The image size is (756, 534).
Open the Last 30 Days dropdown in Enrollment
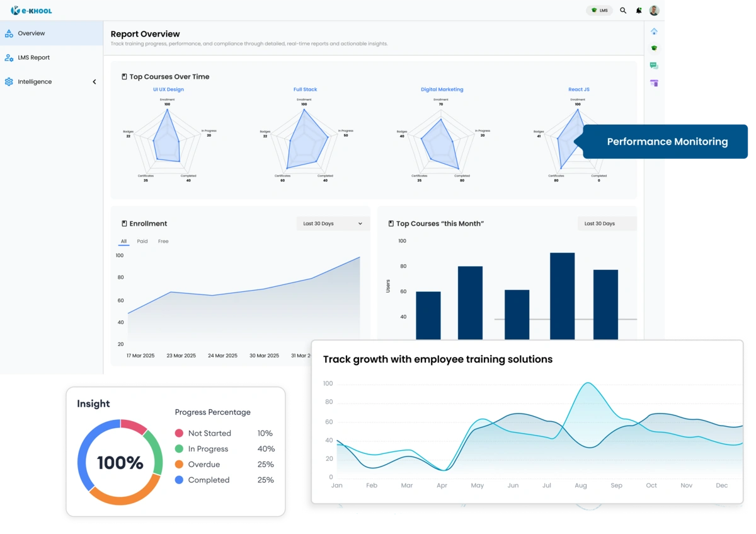(333, 223)
